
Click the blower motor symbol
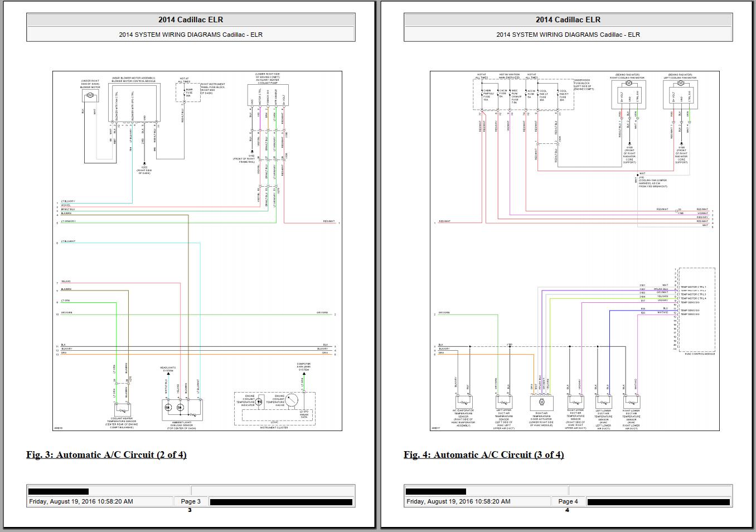point(90,96)
